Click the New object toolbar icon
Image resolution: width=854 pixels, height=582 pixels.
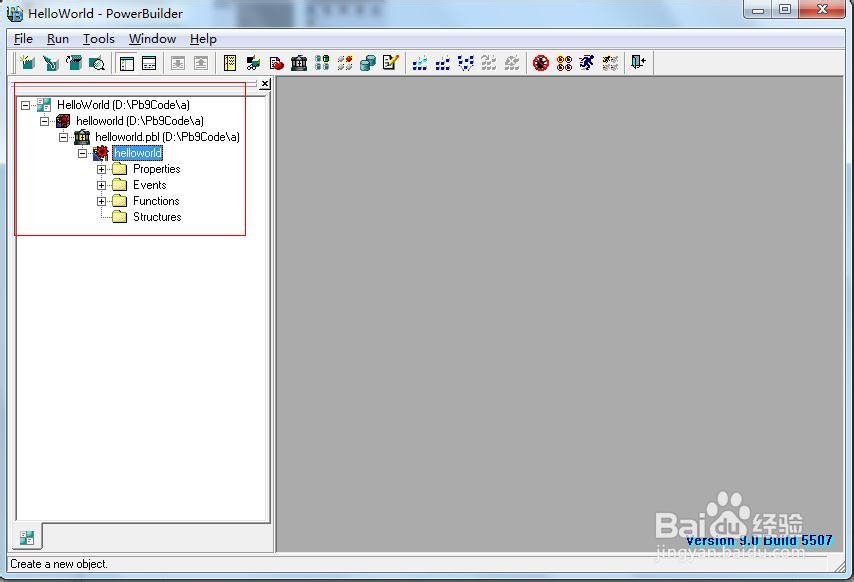(x=27, y=63)
